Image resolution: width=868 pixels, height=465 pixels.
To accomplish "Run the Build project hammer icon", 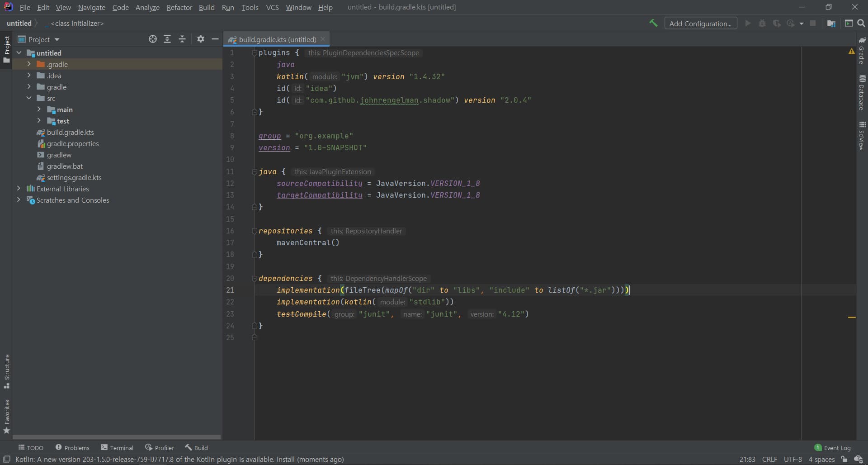I will (x=654, y=23).
